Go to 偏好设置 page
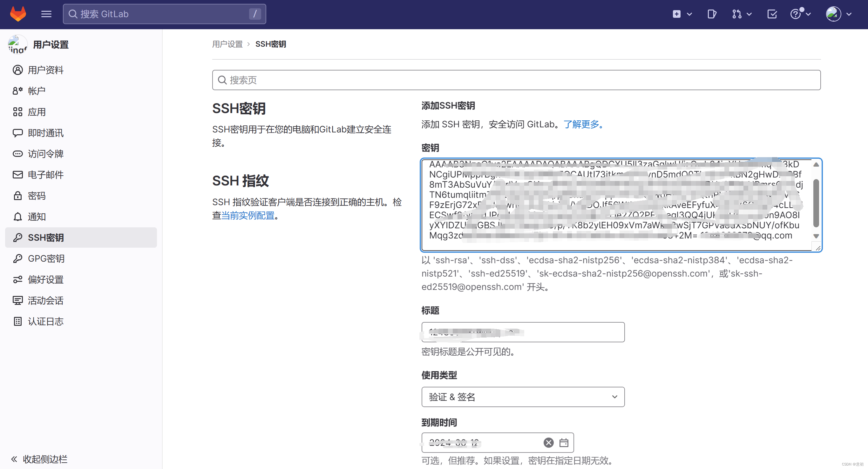 pyautogui.click(x=81, y=279)
